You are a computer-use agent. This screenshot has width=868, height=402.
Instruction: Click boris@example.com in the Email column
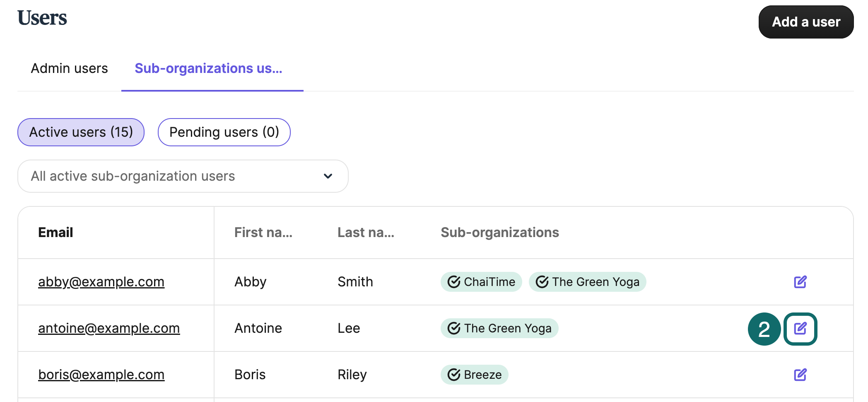pos(101,375)
